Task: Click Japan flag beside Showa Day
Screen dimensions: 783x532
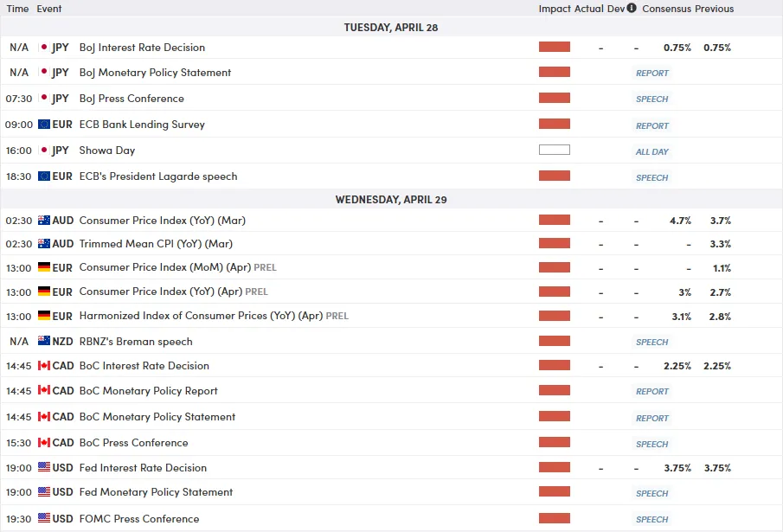Action: tap(44, 150)
